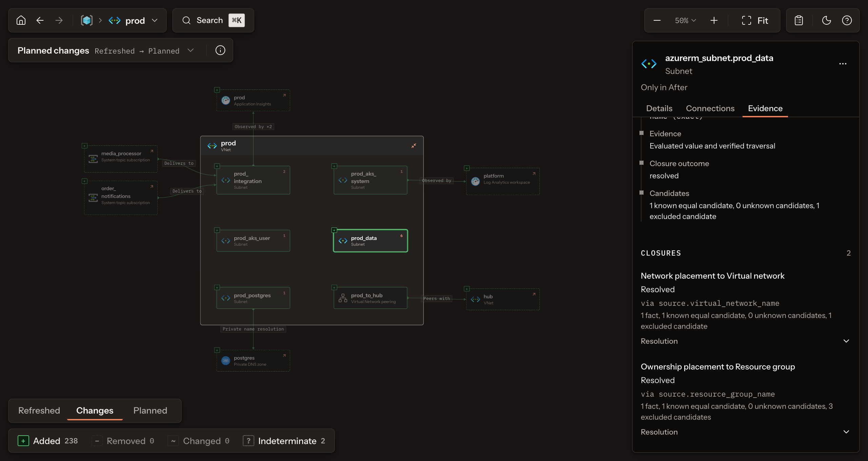Toggle the Changed 0 filter
Viewport: 868px width, 461px height.
[199, 441]
